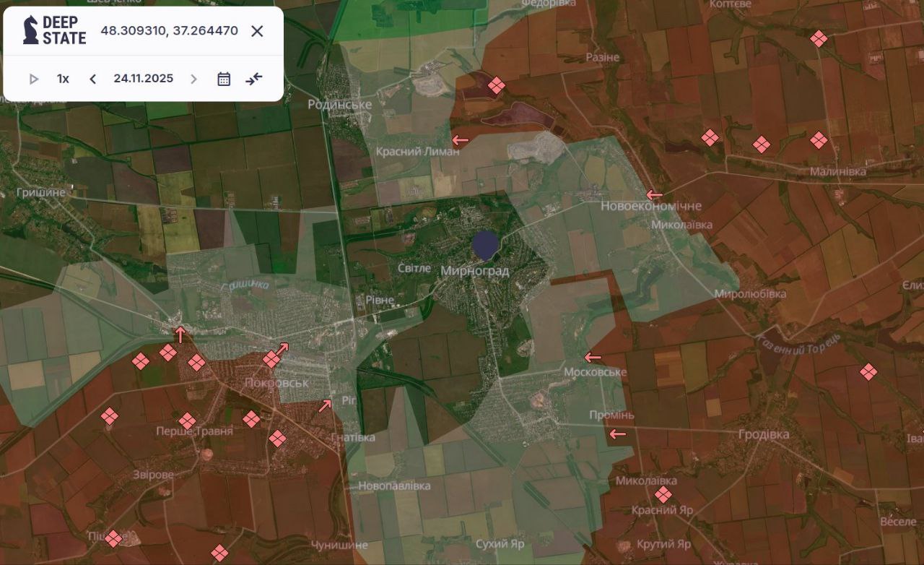
Task: Click the blue circle marker in Мирноград
Action: tap(484, 246)
